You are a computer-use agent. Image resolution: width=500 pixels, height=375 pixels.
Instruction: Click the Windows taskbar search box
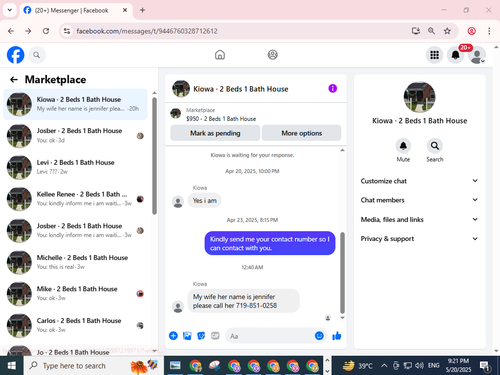[94, 366]
